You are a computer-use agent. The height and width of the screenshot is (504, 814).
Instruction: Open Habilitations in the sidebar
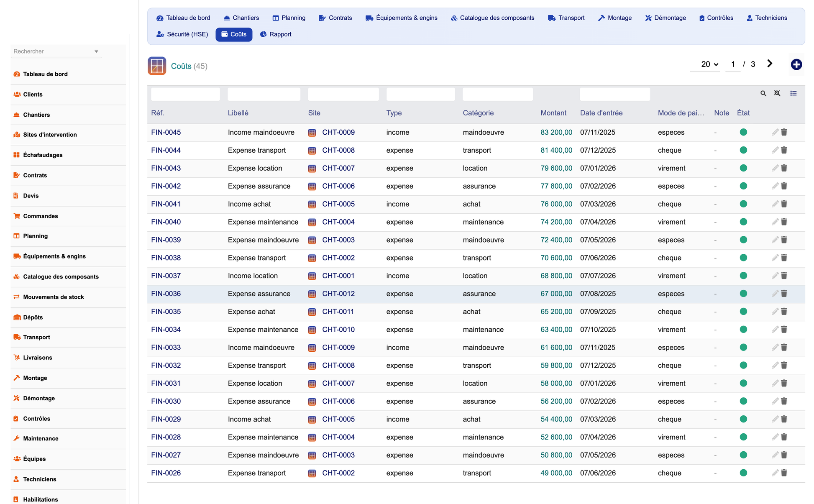(41, 499)
